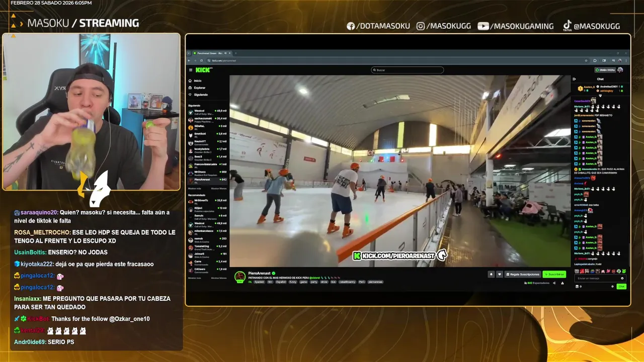Click the report warning icon
This screenshot has height=362, width=644.
point(562,283)
